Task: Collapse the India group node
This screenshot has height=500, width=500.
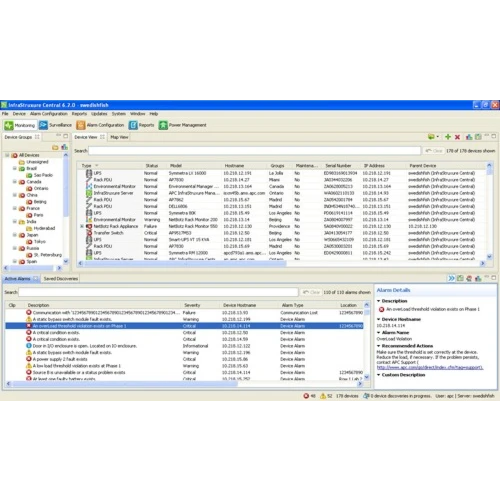Action: (14, 222)
